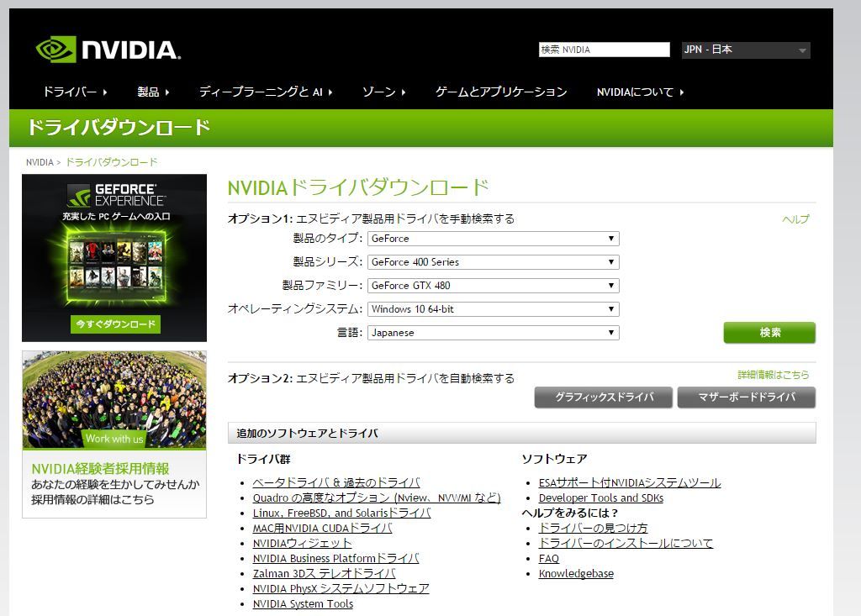The height and width of the screenshot is (616, 861).
Task: Open the ディープラーニングと AI menu
Action: tap(266, 92)
